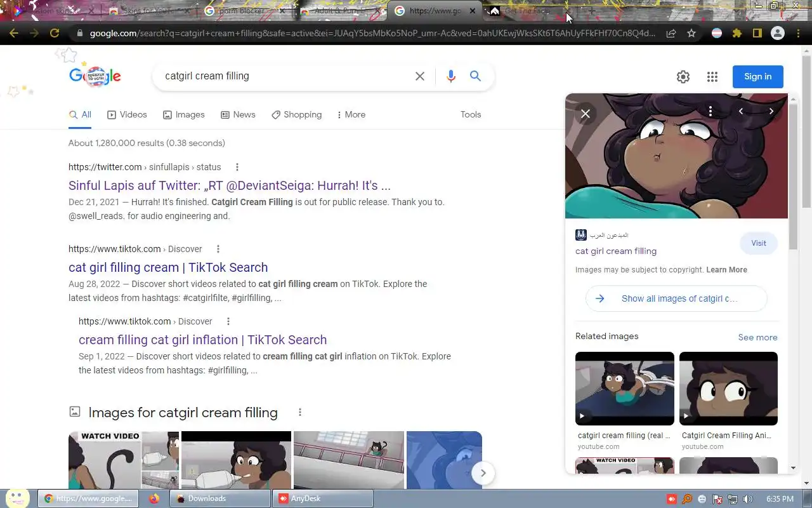Open the Tools filter options
The width and height of the screenshot is (812, 508).
(x=471, y=115)
